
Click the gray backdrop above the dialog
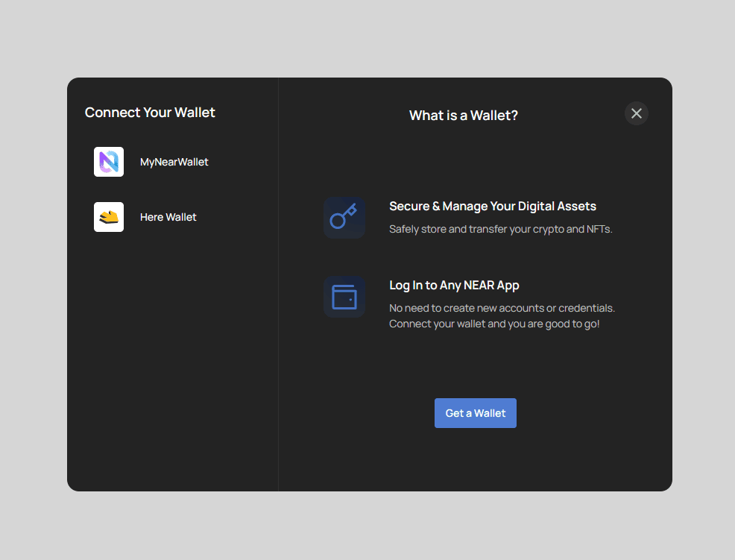(367, 37)
